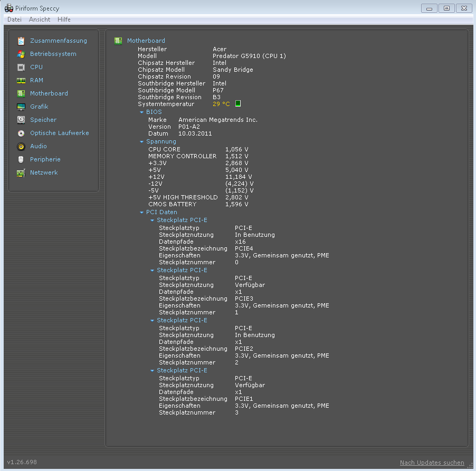Screen dimensions: 476x471
Task: Click the PCIE3 slot designation
Action: (x=244, y=299)
